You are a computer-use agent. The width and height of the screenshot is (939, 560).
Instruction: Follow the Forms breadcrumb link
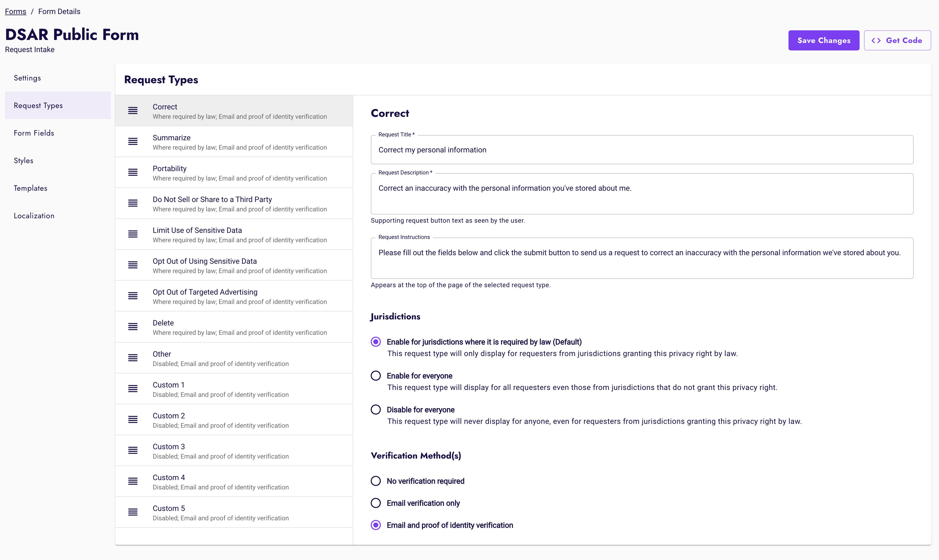(x=15, y=11)
